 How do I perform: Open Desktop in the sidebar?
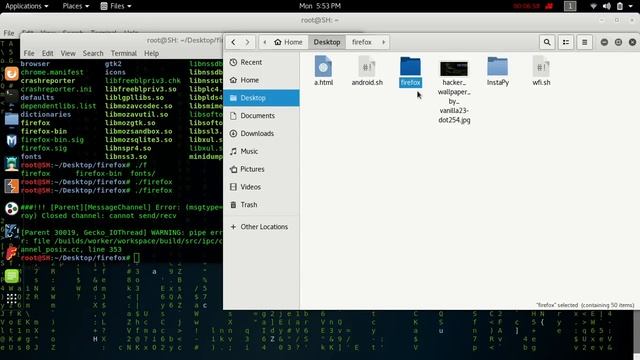pos(261,98)
